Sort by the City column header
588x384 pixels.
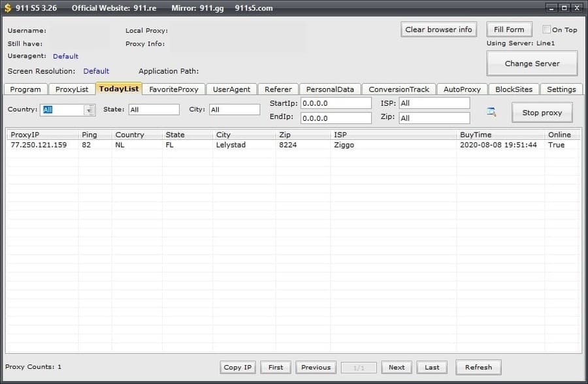tap(244, 135)
